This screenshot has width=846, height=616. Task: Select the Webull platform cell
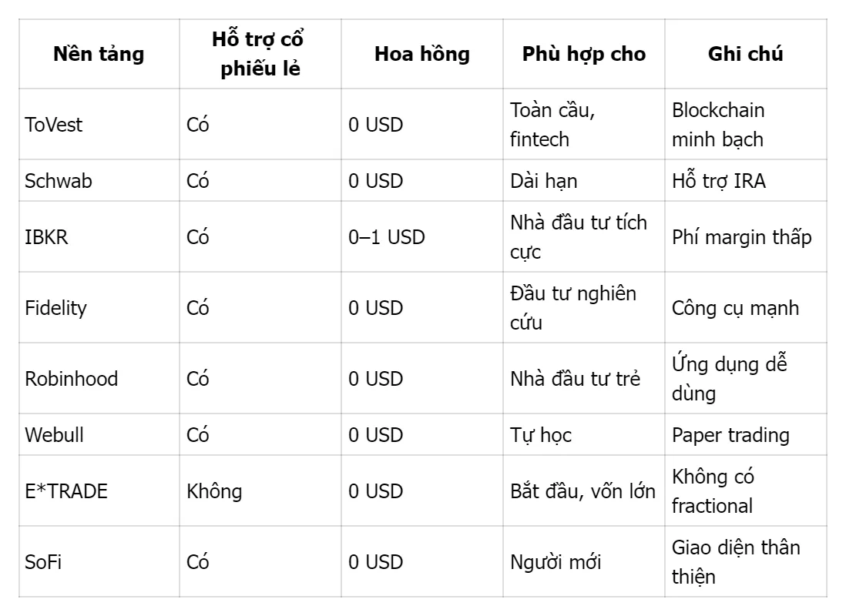(x=54, y=435)
